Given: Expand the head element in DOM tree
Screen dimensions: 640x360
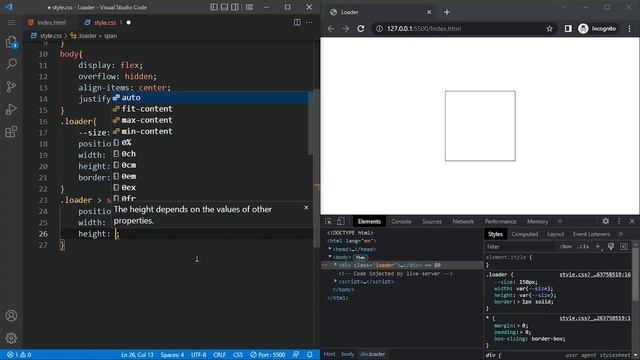Looking at the screenshot, I should coord(330,249).
